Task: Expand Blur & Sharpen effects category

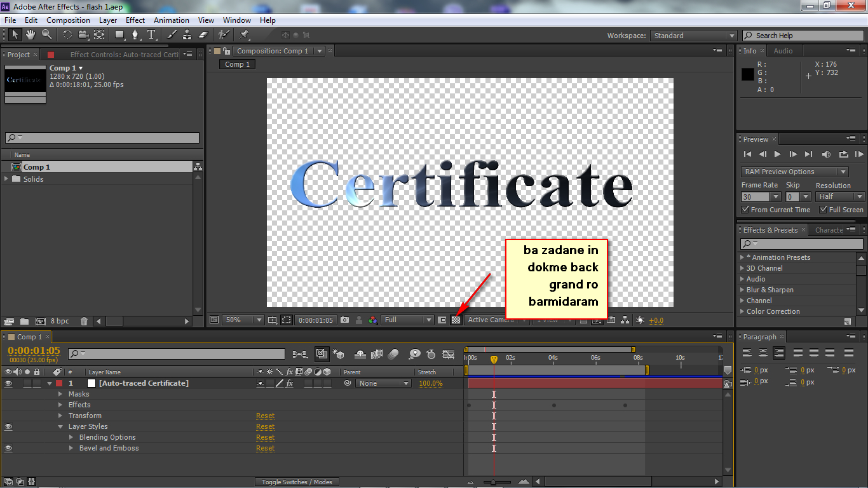Action: [742, 290]
